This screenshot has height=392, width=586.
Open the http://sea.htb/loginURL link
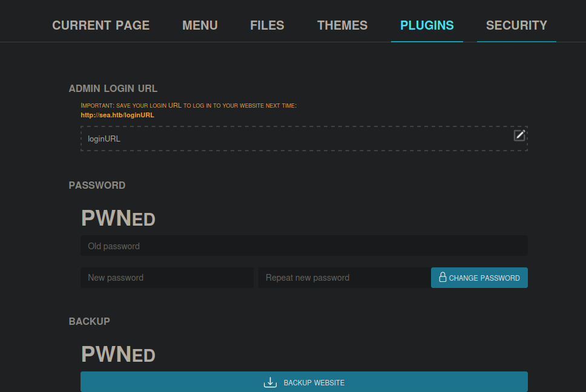117,114
